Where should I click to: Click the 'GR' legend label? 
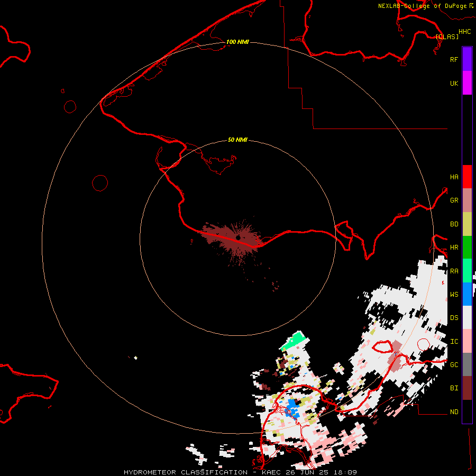click(454, 200)
